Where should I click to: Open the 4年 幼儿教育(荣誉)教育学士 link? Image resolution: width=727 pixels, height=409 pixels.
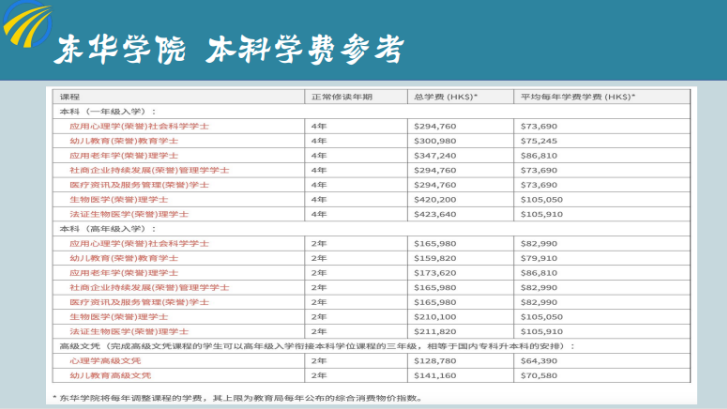pyautogui.click(x=124, y=141)
